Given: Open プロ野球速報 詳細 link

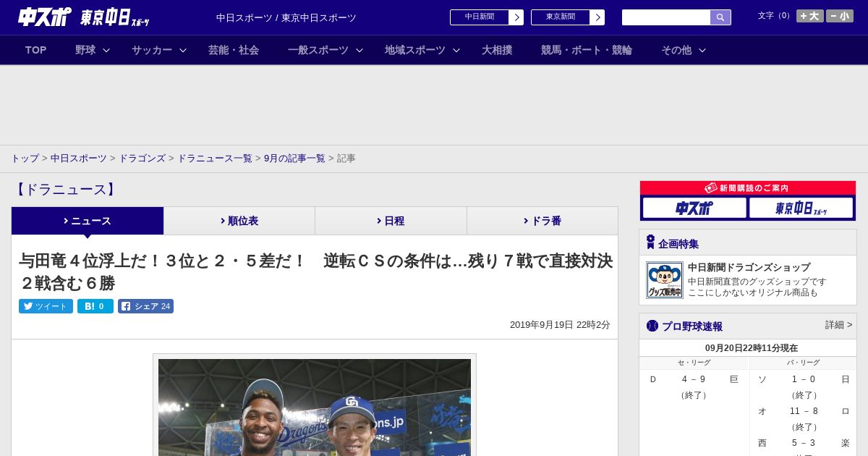Looking at the screenshot, I should (838, 325).
